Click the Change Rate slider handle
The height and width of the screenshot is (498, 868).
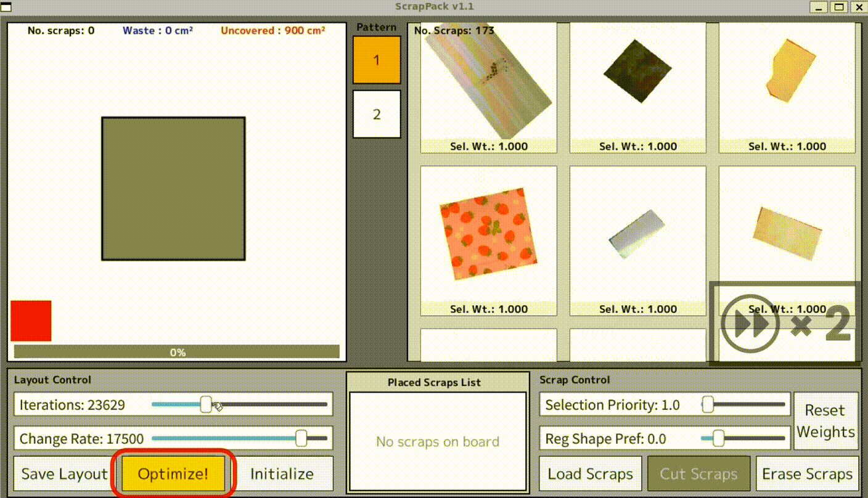click(x=301, y=438)
